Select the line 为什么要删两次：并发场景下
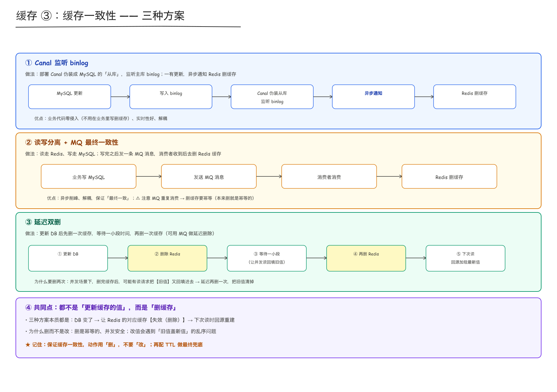This screenshot has height=392, width=557. 144,282
